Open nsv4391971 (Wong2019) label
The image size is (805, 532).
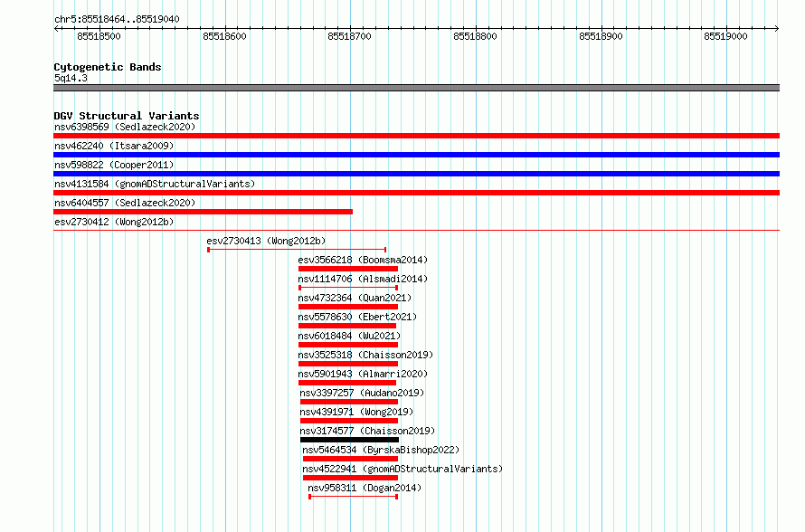tap(356, 412)
